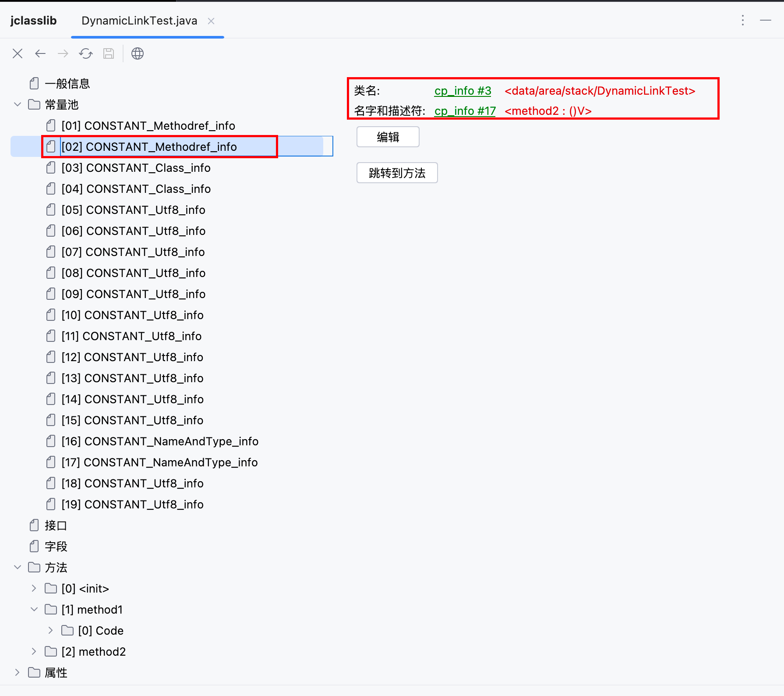Screen dimensions: 784x696
Task: Click the 字段 document icon
Action: click(x=34, y=546)
